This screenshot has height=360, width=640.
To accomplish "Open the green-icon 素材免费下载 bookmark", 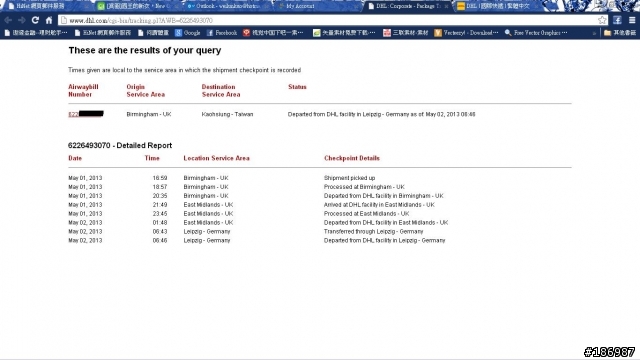I will click(344, 33).
